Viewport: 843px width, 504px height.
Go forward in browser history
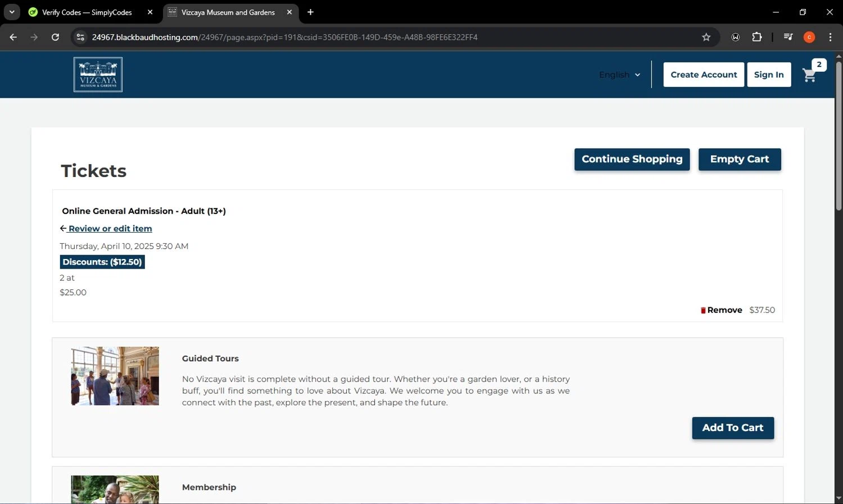coord(34,37)
